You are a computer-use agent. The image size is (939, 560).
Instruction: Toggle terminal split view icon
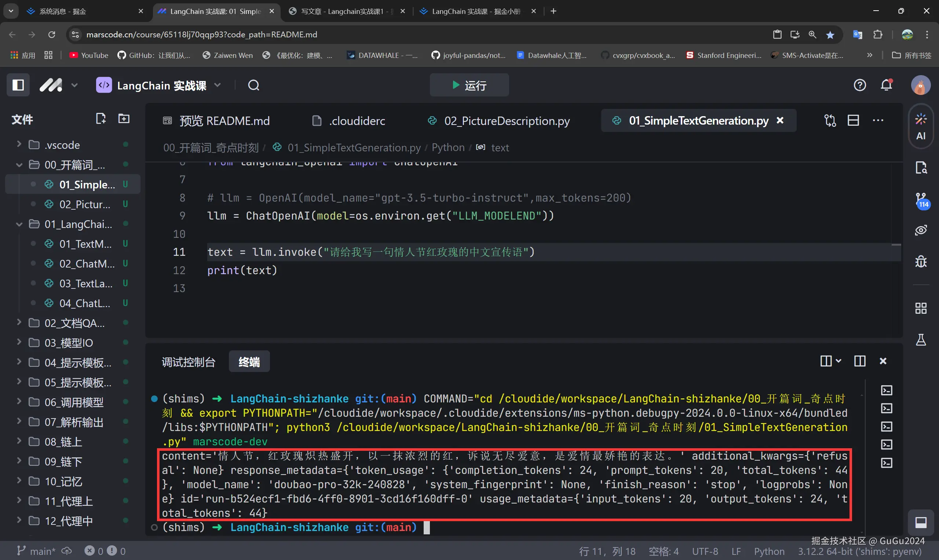point(860,361)
